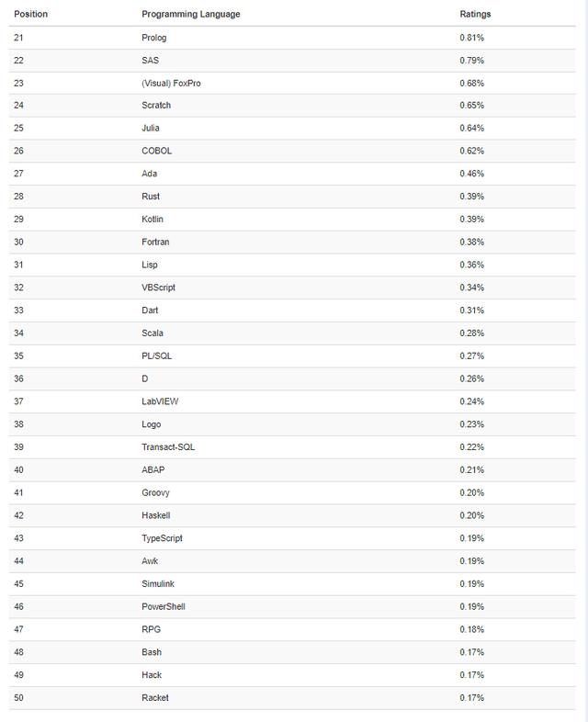Click position number 50 cell
The height and width of the screenshot is (722, 588).
(19, 698)
